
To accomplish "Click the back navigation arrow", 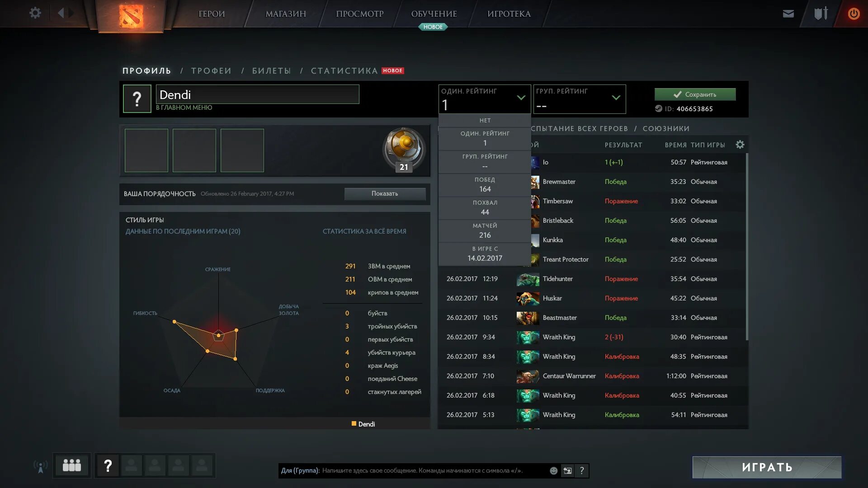I will (61, 13).
